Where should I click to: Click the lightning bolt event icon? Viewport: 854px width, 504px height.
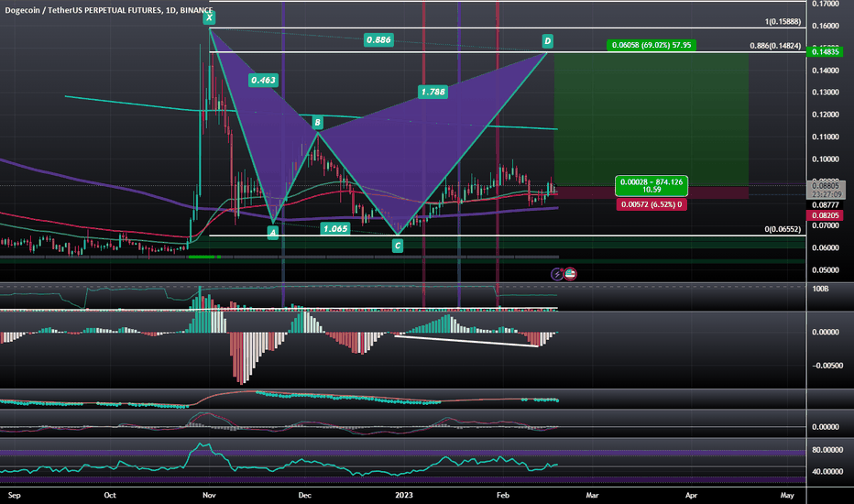click(x=556, y=274)
